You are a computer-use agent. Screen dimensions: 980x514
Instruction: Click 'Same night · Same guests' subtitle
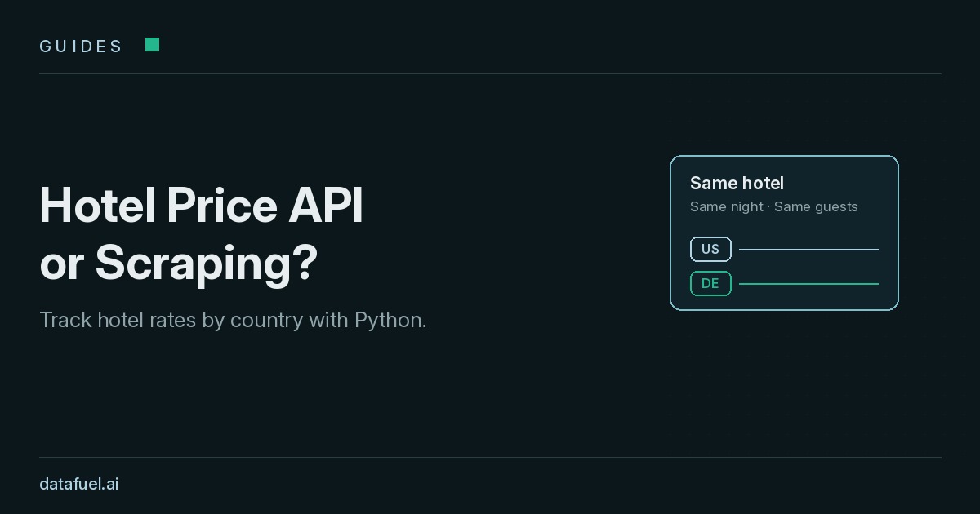[774, 206]
